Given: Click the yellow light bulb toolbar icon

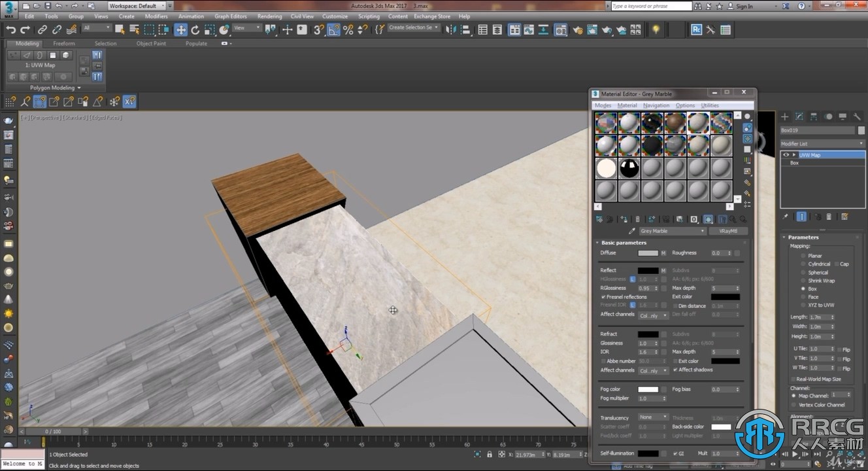Looking at the screenshot, I should pyautogui.click(x=656, y=29).
